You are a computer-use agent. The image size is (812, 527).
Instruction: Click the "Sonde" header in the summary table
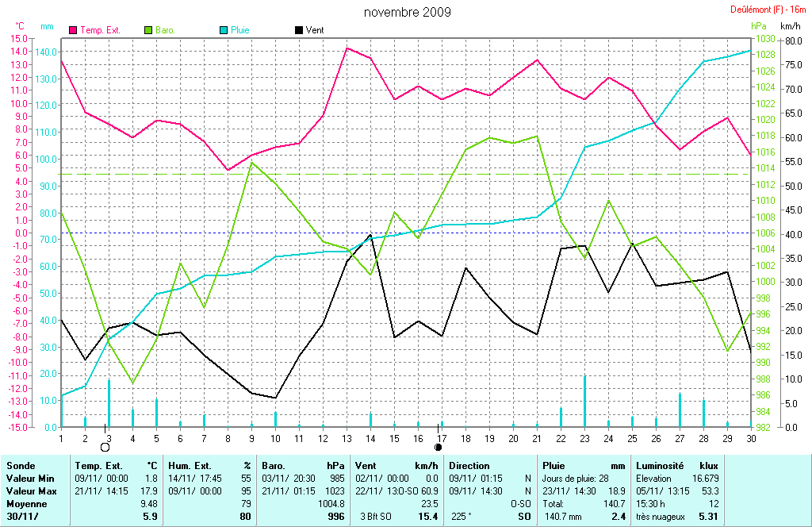[20, 466]
